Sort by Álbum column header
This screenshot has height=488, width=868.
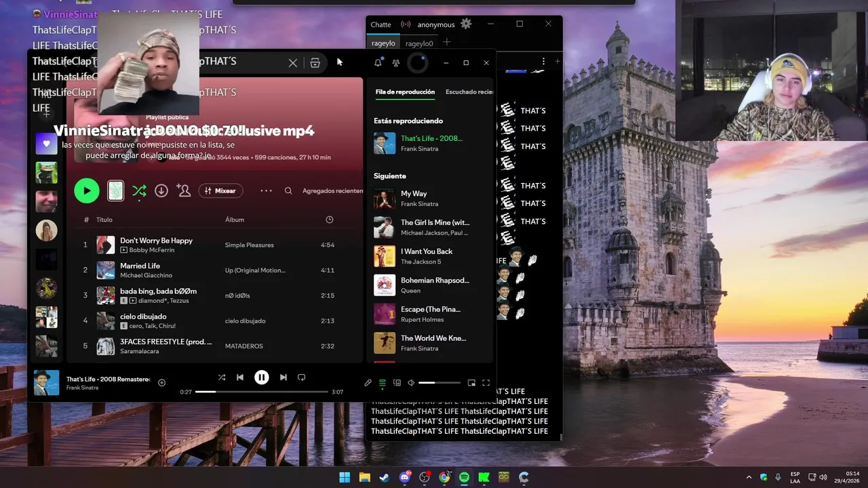235,220
